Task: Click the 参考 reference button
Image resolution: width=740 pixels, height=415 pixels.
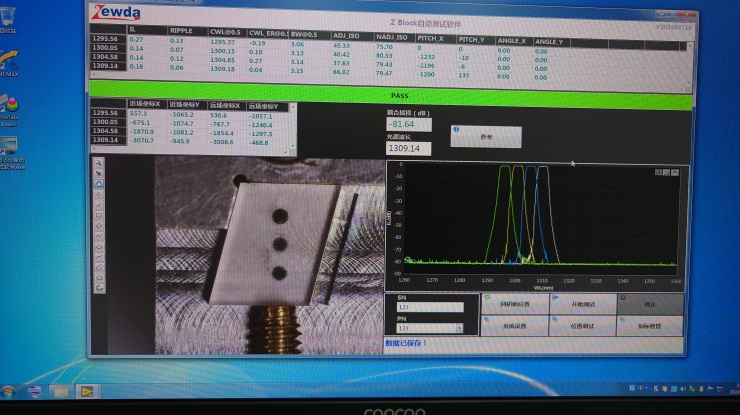Action: (486, 137)
